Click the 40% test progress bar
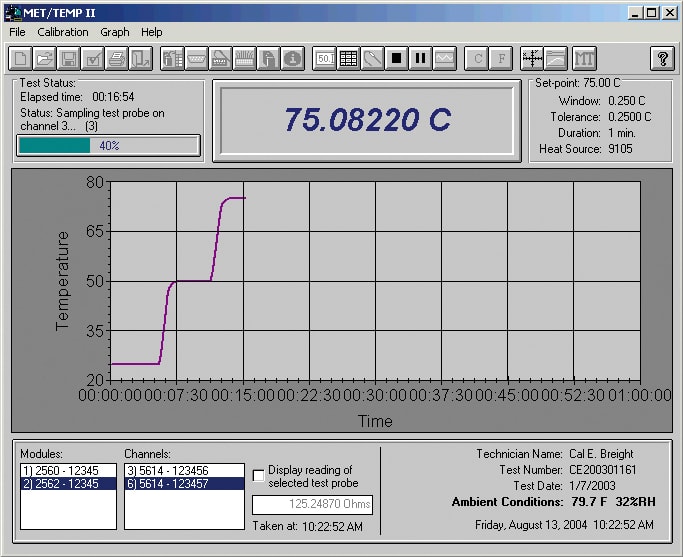 (x=108, y=145)
